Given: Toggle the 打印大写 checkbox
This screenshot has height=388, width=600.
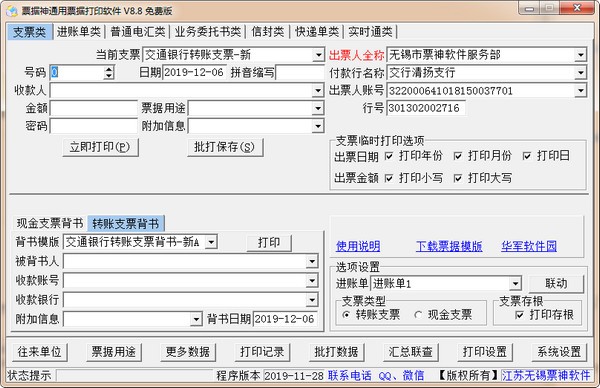Looking at the screenshot, I should pos(458,178).
